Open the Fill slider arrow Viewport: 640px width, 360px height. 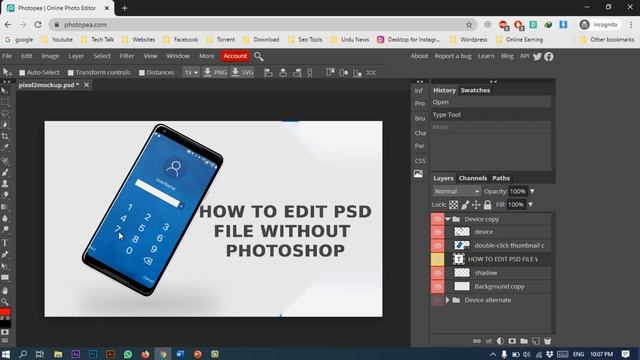click(531, 204)
